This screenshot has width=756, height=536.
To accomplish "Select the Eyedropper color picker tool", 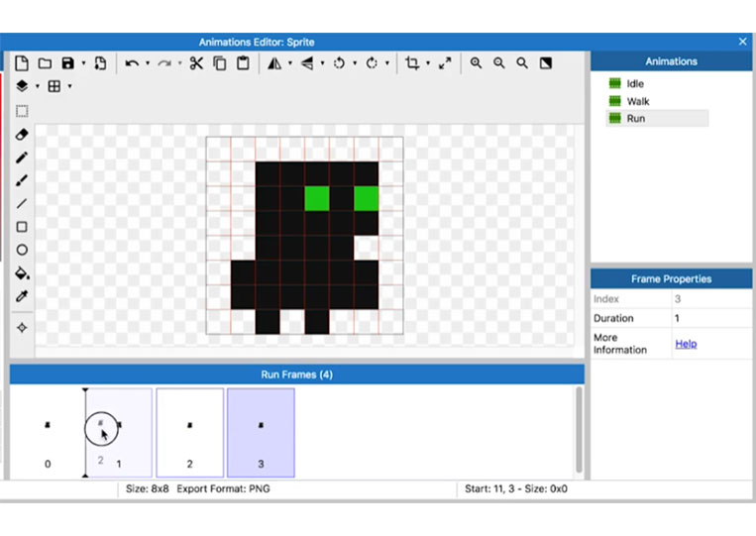I will (22, 296).
